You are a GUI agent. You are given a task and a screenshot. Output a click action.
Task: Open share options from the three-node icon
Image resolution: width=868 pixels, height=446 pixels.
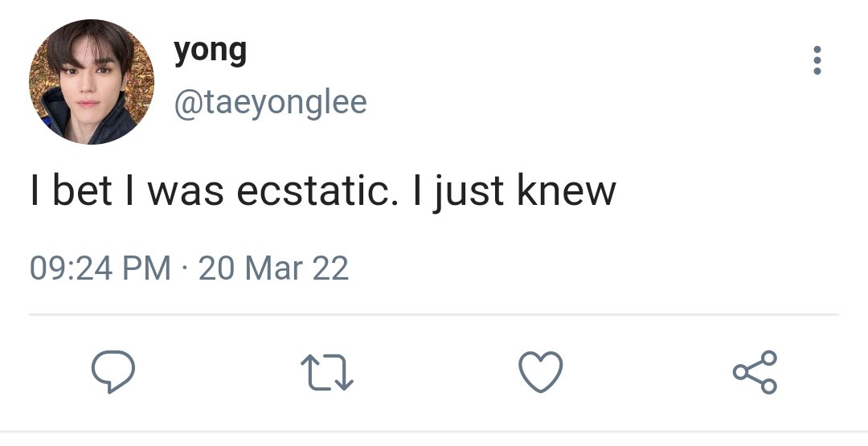[755, 372]
